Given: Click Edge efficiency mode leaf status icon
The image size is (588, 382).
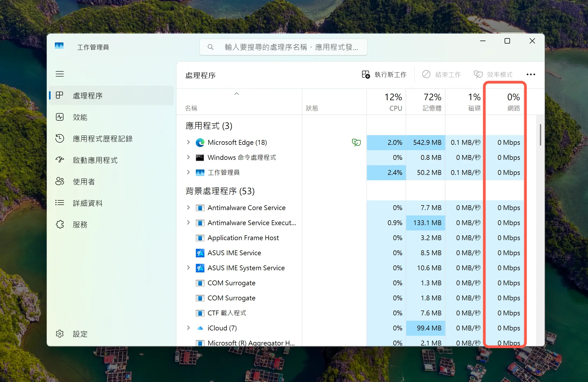Looking at the screenshot, I should 356,142.
